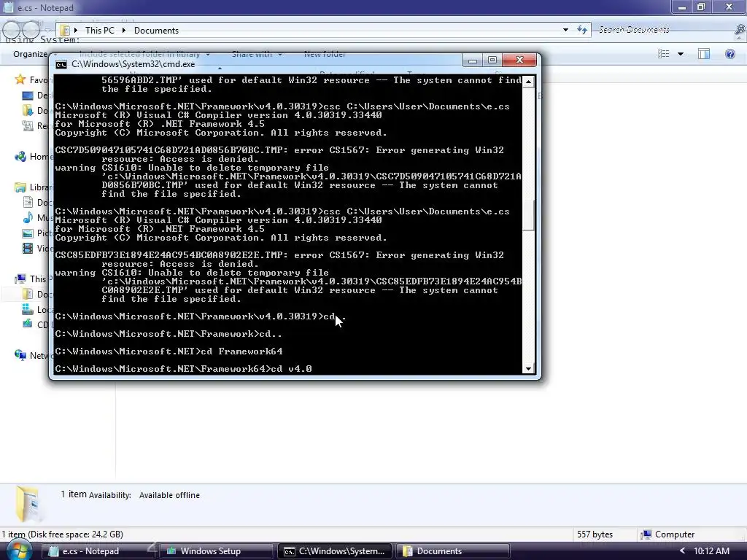This screenshot has width=747, height=560.
Task: Click Share with in Explorer toolbar
Action: [x=256, y=54]
